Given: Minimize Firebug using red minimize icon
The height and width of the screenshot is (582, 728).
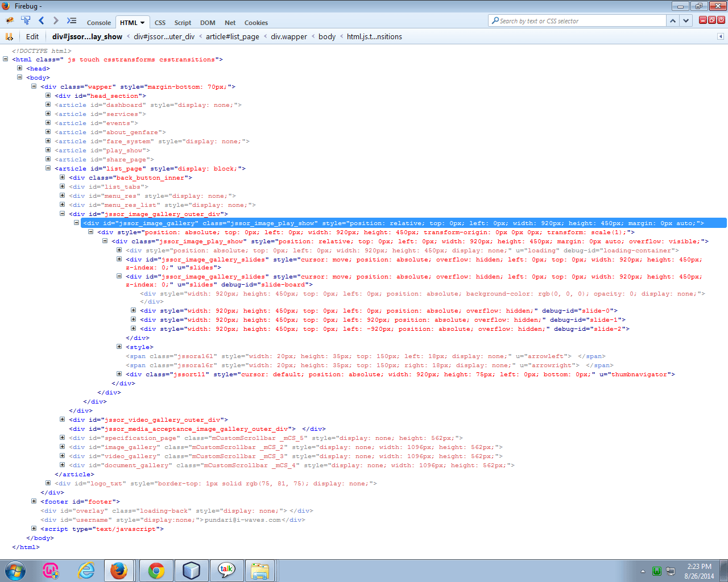Looking at the screenshot, I should [703, 20].
